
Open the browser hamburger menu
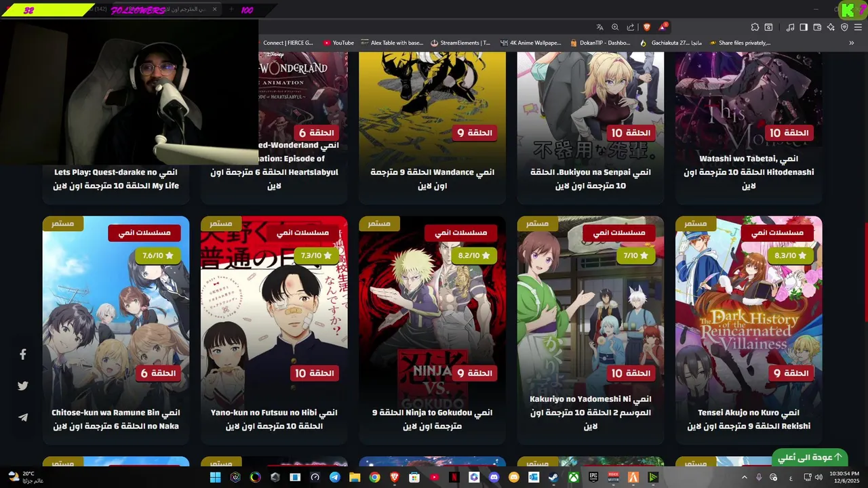(859, 27)
